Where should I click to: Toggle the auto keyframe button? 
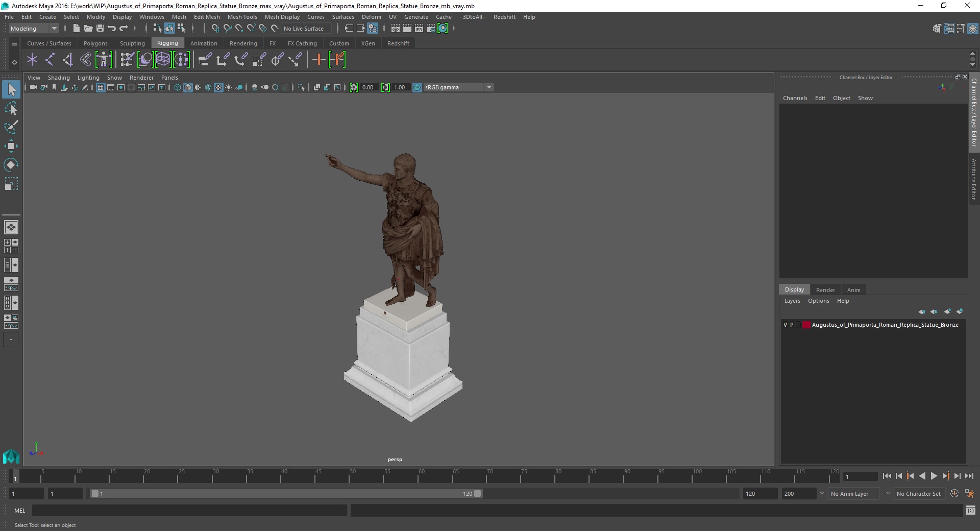(x=954, y=494)
